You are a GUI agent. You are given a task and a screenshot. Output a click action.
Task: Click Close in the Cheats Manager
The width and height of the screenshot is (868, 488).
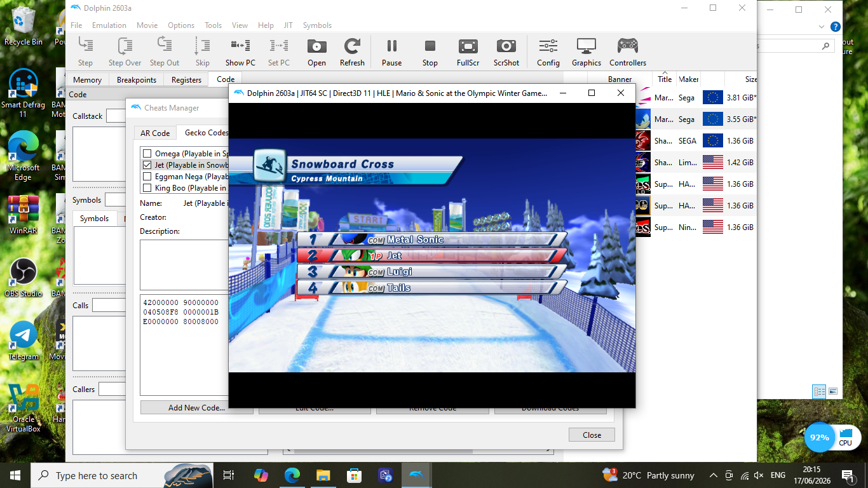click(592, 435)
